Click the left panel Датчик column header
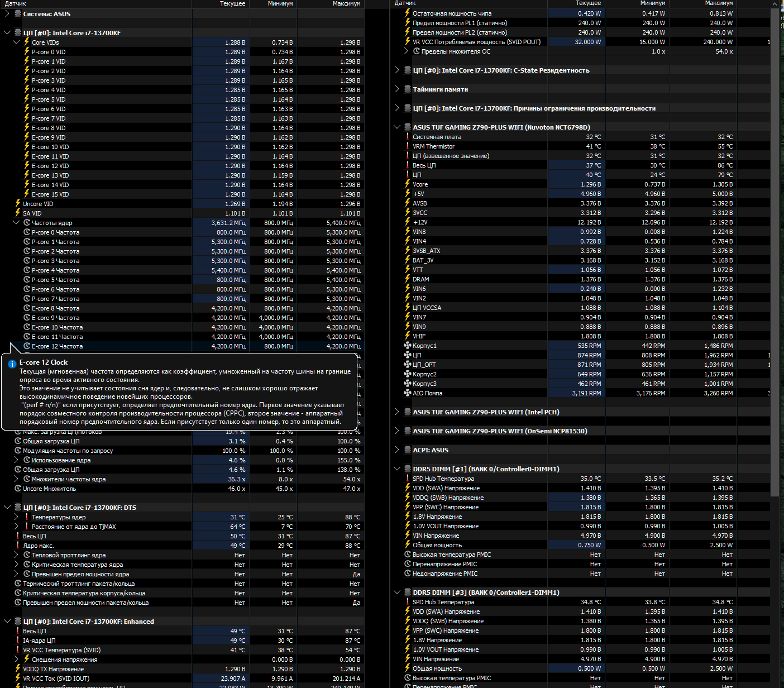Screen dimensions: 784x688 click(96, 4)
